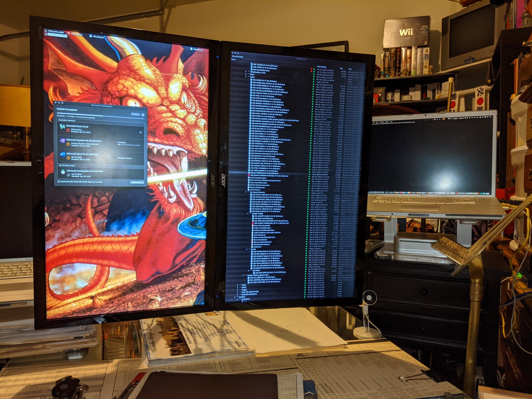The image size is (532, 399).
Task: Enable automatically keep Microsoft Apps up to date
Action: click(x=59, y=181)
